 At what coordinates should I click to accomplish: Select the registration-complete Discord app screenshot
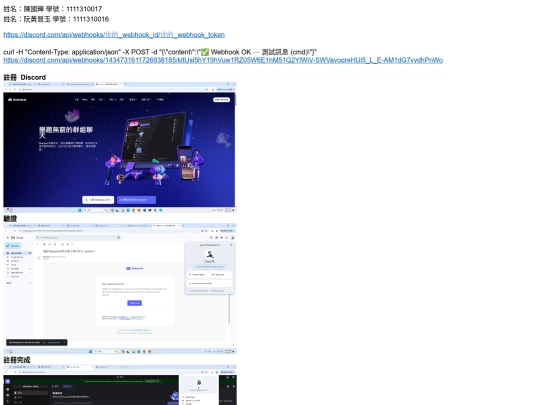pos(120,385)
